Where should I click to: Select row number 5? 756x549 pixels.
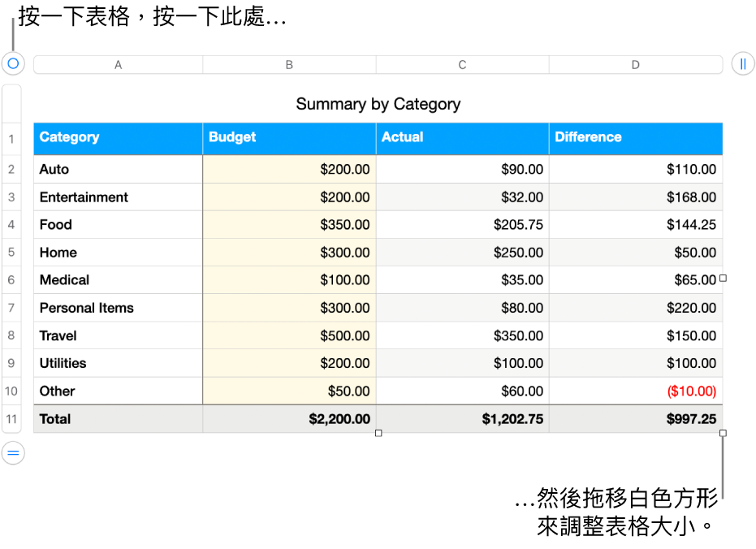point(11,253)
